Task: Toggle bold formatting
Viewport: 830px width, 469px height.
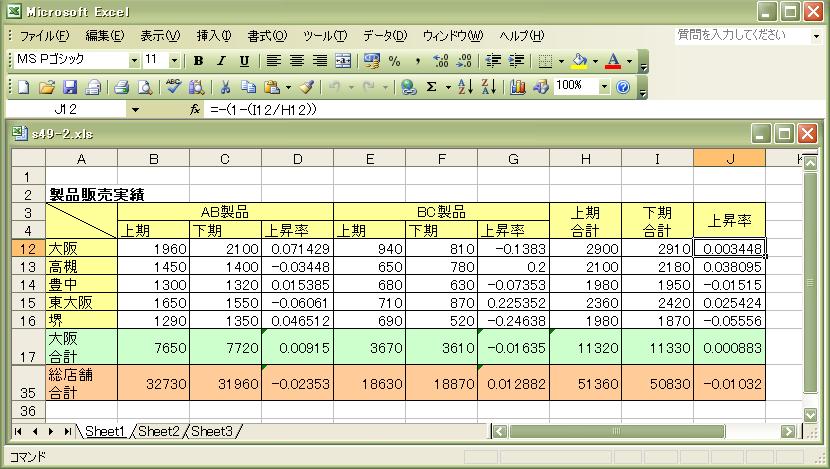Action: [199, 61]
